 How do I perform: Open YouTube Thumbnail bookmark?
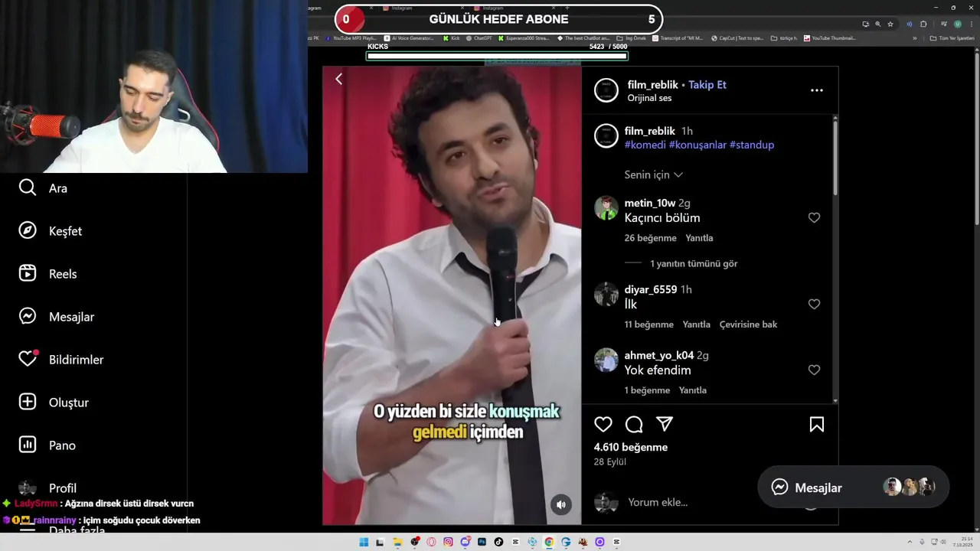point(829,37)
